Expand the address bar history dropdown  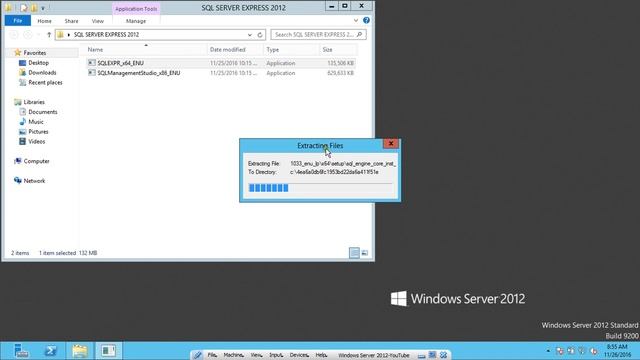pos(250,35)
